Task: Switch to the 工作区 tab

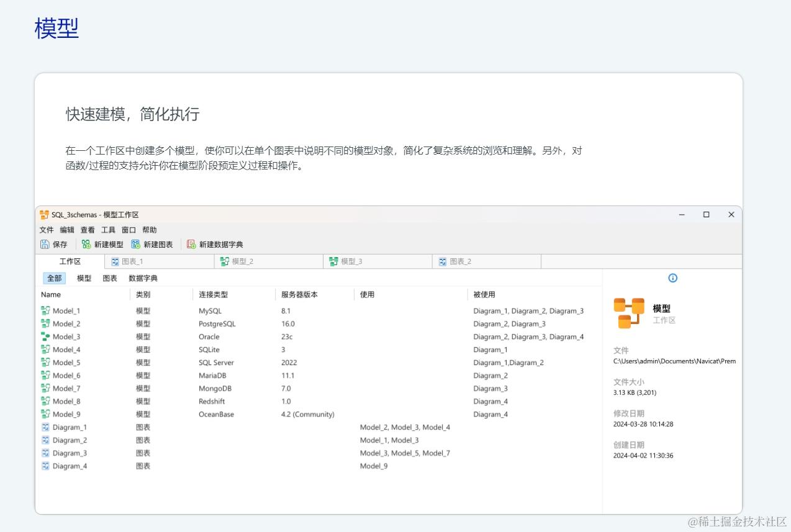Action: 70,261
